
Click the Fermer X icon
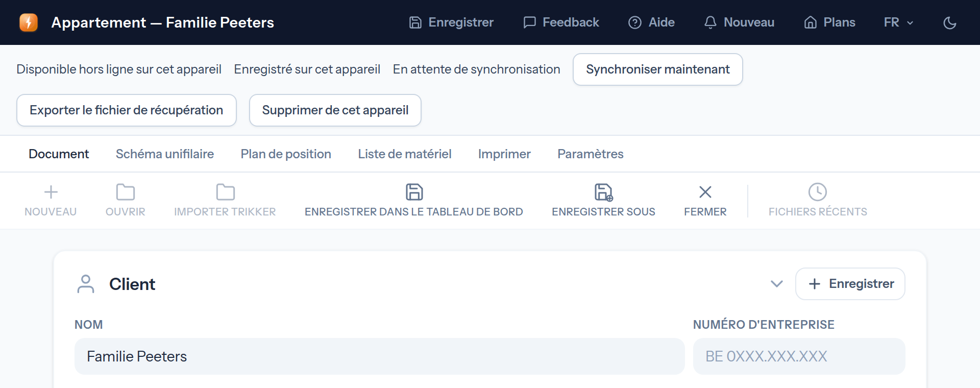pyautogui.click(x=705, y=192)
